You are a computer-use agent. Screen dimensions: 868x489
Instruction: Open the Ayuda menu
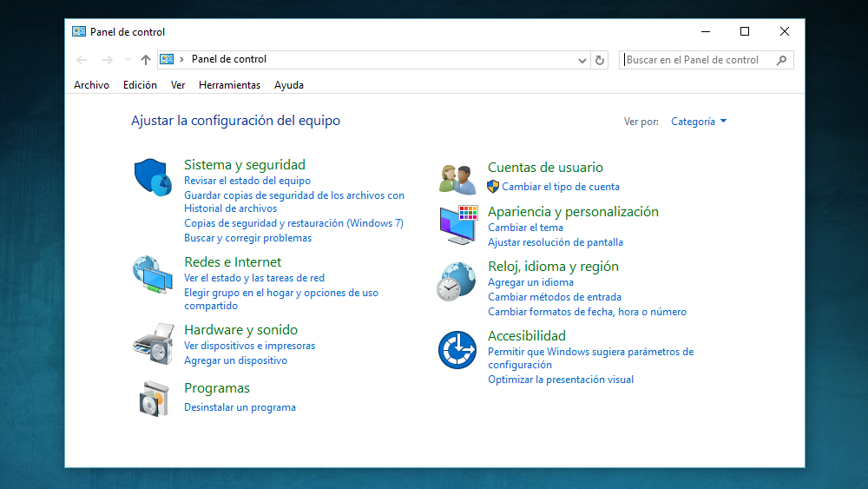coord(289,85)
